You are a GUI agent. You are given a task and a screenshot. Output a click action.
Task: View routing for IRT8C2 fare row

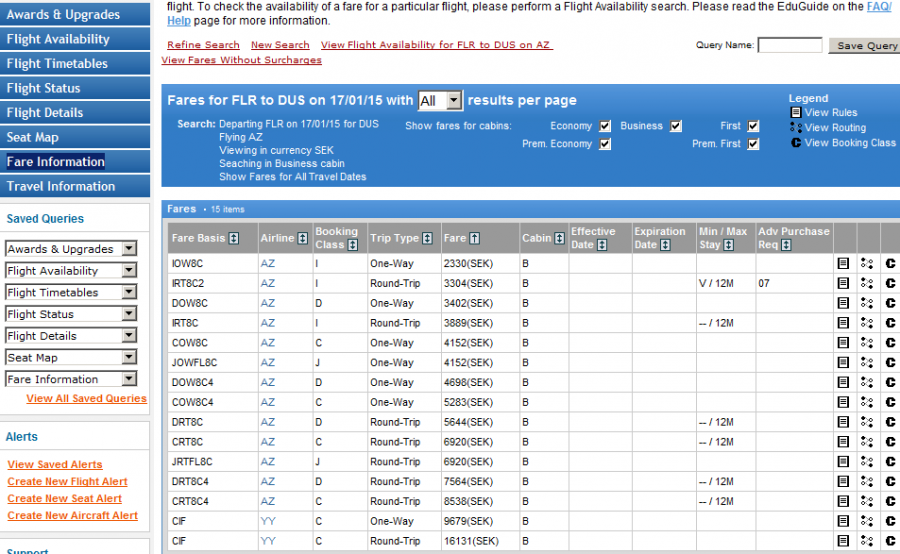866,284
